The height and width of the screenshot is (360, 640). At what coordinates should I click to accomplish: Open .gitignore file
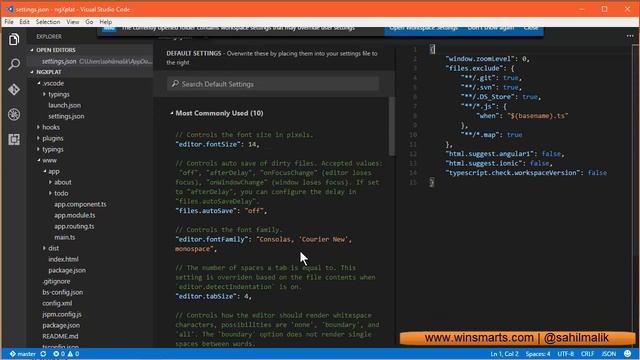point(56,282)
